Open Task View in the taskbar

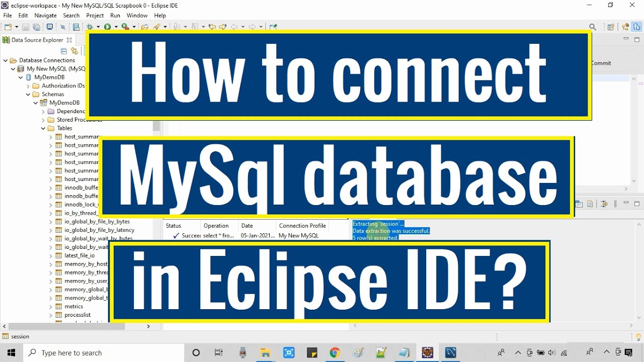(x=219, y=353)
